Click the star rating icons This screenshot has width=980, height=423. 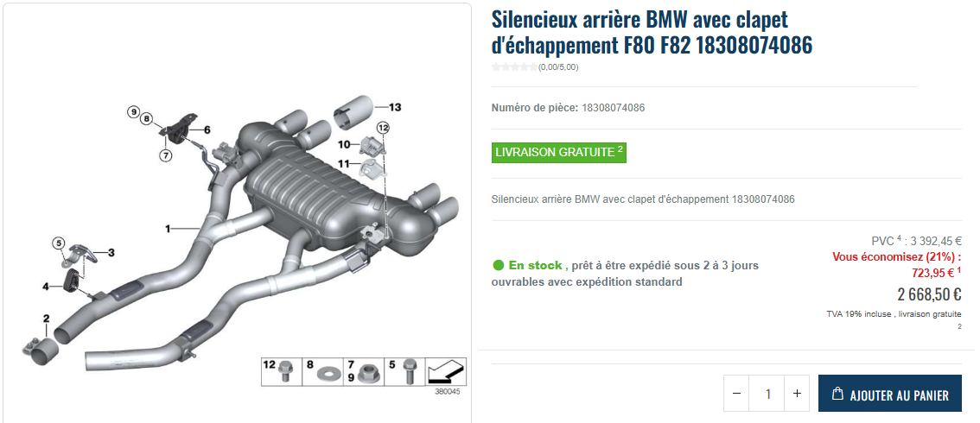pyautogui.click(x=514, y=67)
